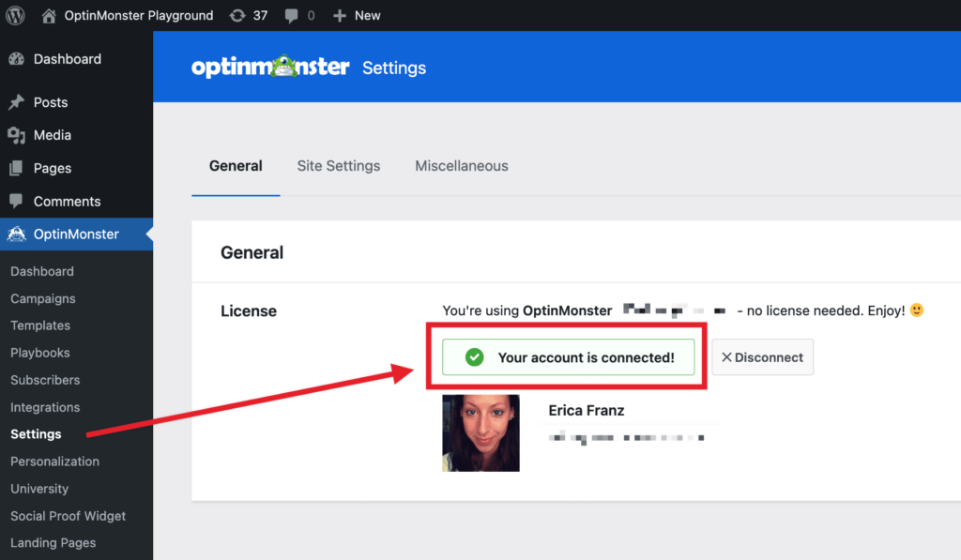Click the WordPress logo in the admin bar

click(14, 15)
